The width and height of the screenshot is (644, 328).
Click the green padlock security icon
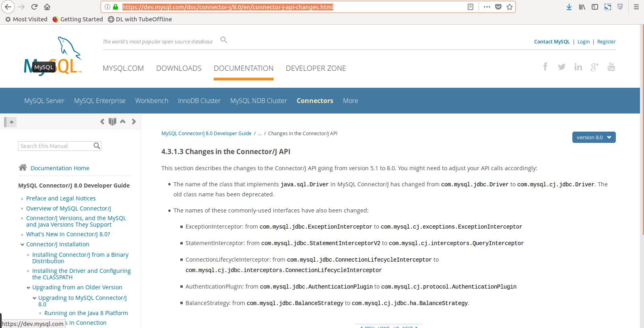[x=116, y=7]
